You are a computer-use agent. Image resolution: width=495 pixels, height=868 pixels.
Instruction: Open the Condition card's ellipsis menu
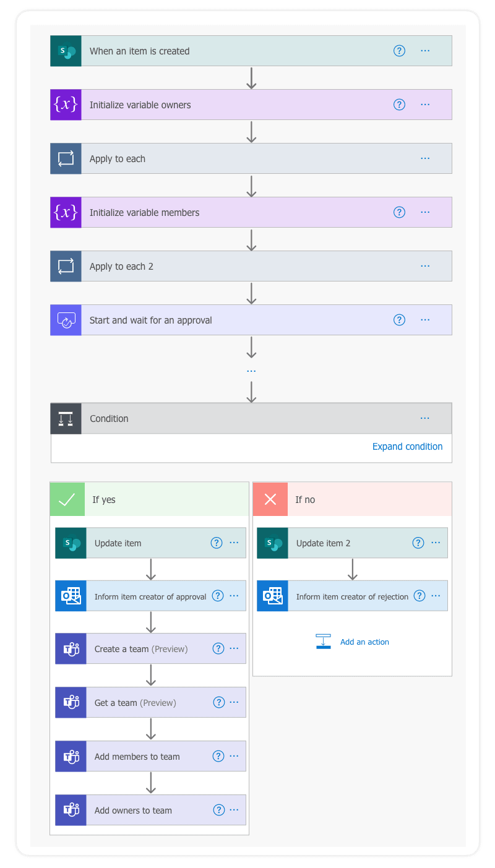[425, 418]
